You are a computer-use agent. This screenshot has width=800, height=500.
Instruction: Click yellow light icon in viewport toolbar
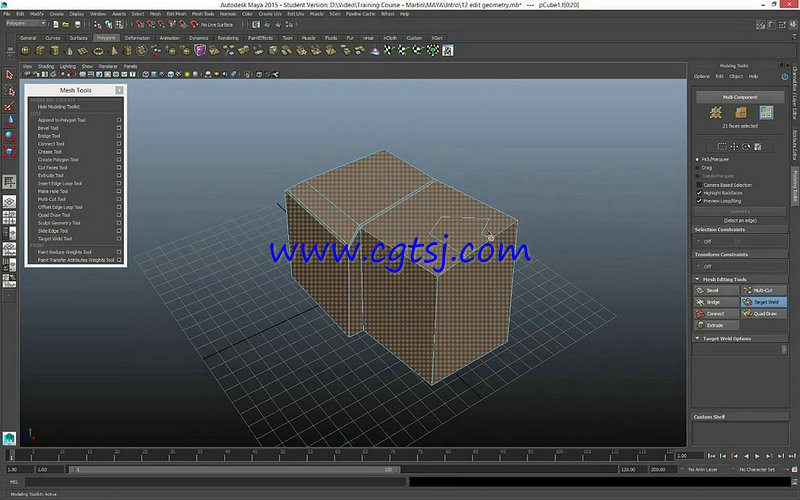point(187,74)
